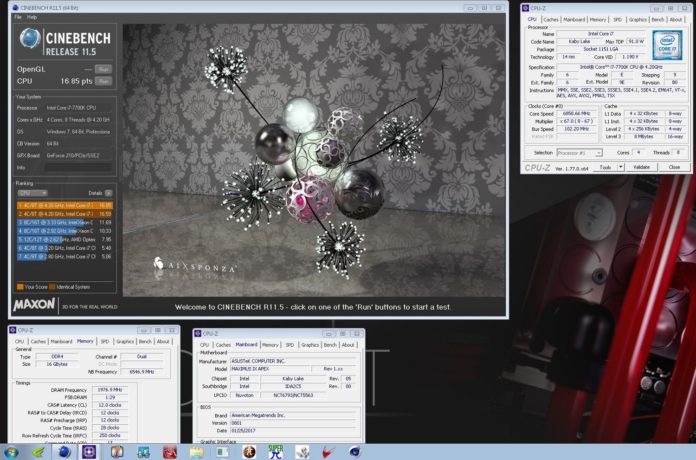Click the rendered benchmark scene image

click(313, 160)
